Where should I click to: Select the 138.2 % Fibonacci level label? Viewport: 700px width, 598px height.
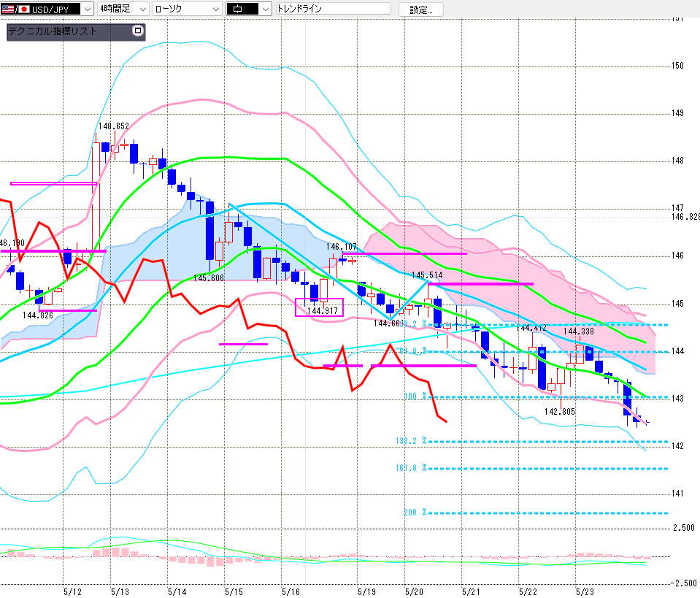pos(411,441)
